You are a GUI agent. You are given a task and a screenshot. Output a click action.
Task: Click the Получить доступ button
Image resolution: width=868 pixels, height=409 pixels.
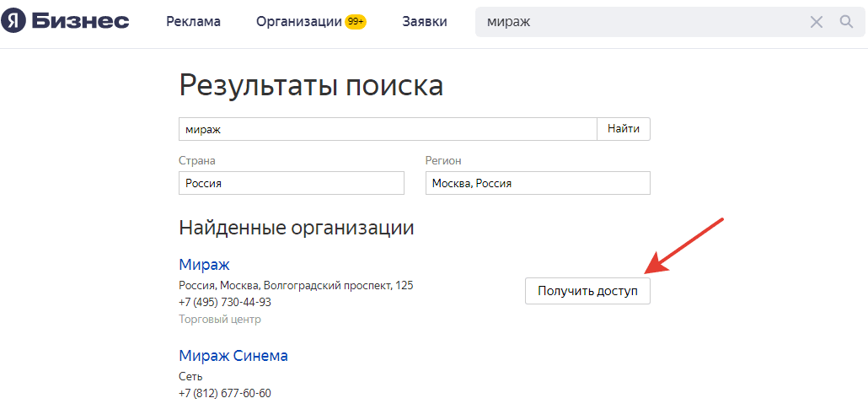tap(588, 291)
